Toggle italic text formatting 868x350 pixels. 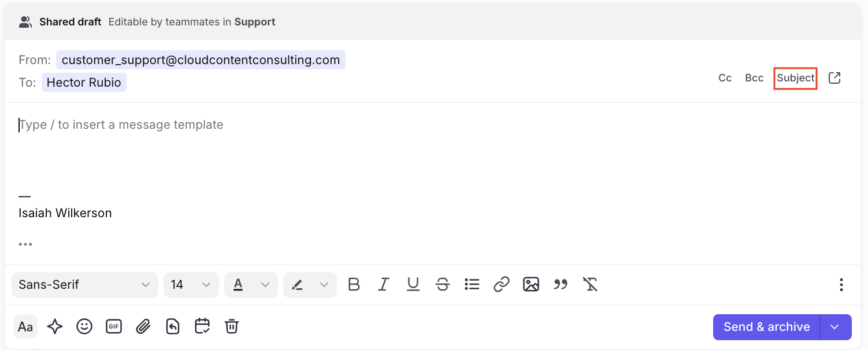[x=383, y=285]
